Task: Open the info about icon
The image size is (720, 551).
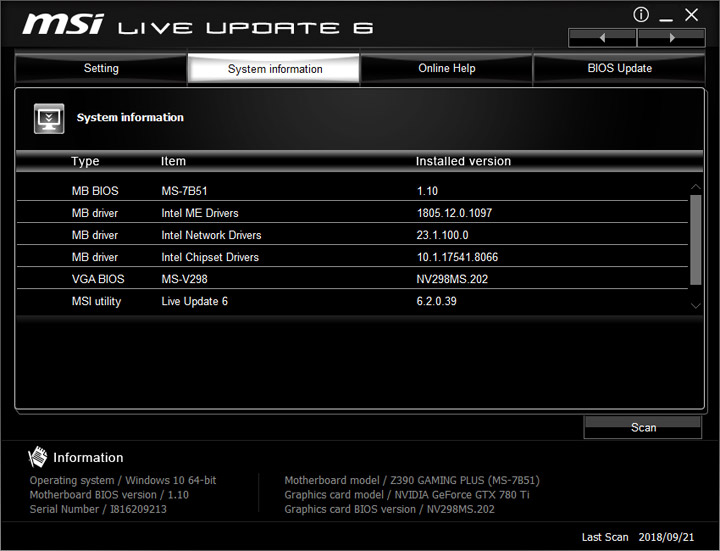Action: [641, 15]
